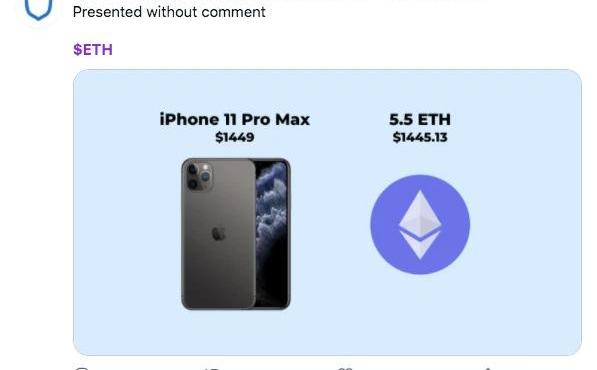Click the share icon below the image
This screenshot has height=370, width=597.
coord(488,368)
